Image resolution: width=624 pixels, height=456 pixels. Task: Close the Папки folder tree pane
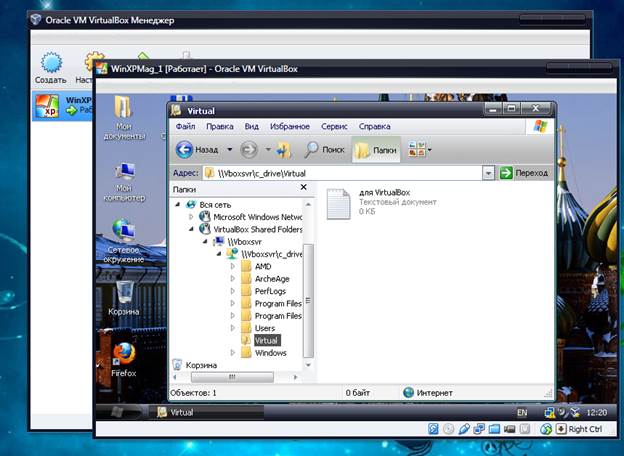(x=307, y=188)
